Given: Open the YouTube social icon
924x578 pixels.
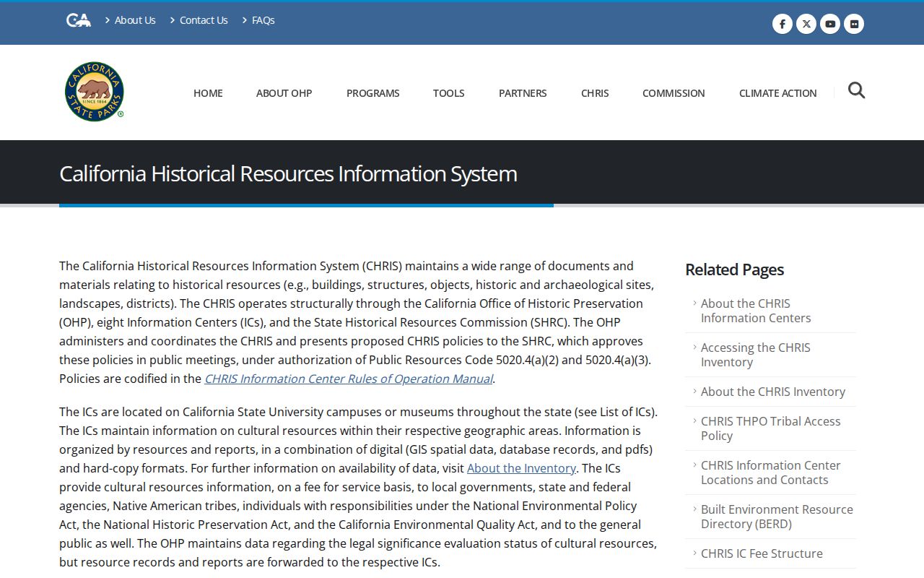Looking at the screenshot, I should 830,24.
